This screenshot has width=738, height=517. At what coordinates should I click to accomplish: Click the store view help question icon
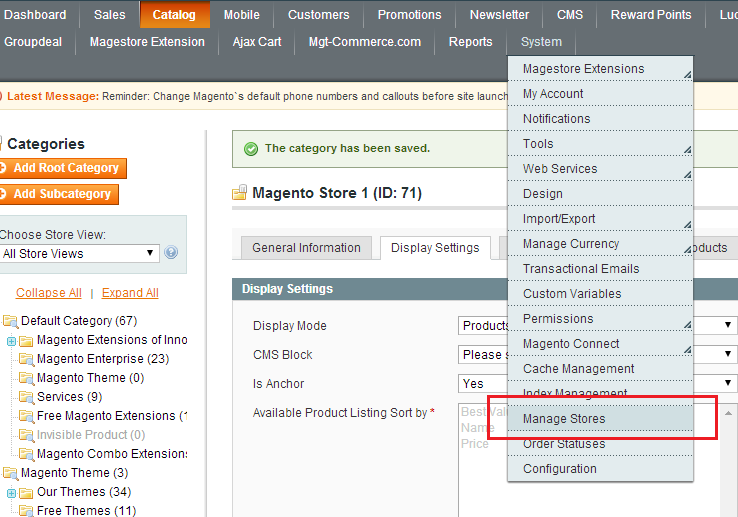tap(171, 252)
